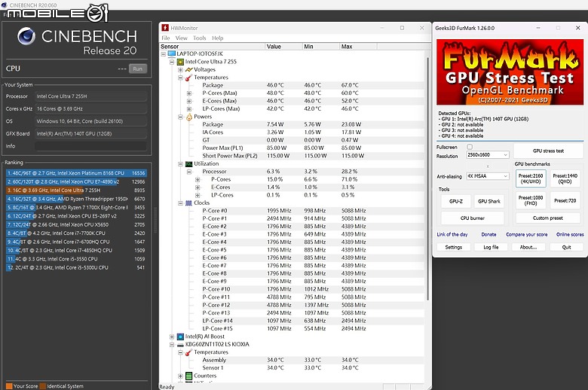Open the View menu in HWMonitor
588x390 pixels.
181,38
